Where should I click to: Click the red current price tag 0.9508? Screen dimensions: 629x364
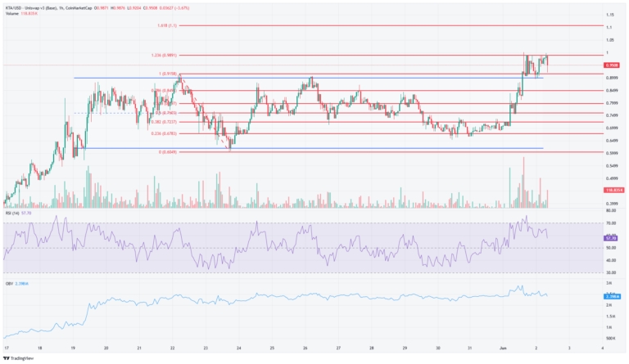click(611, 65)
